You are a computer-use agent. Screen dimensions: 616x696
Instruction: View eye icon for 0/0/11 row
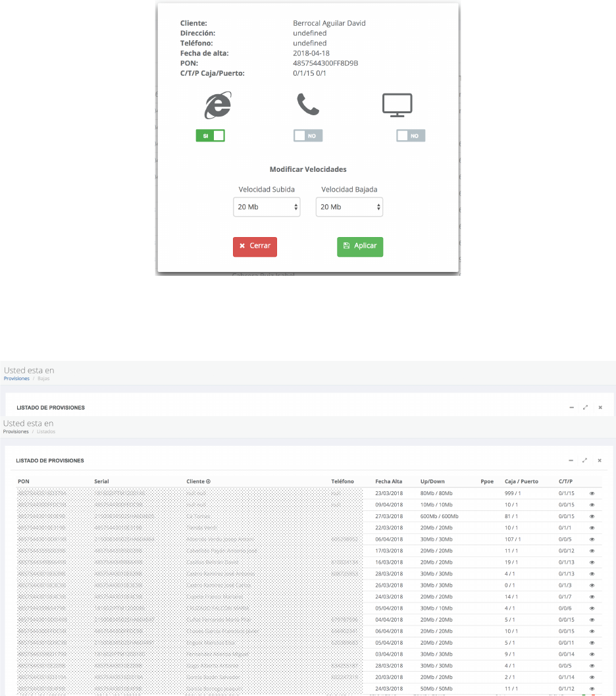(x=592, y=643)
